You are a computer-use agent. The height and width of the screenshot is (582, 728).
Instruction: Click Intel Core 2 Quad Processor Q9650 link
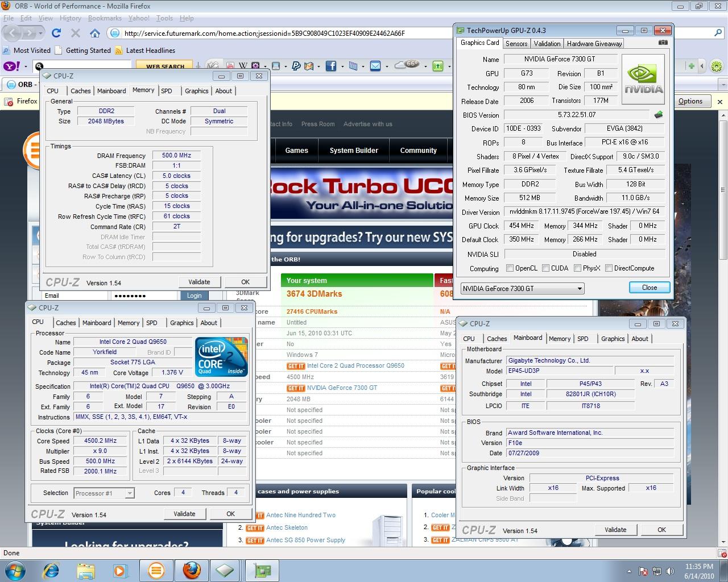tap(355, 365)
